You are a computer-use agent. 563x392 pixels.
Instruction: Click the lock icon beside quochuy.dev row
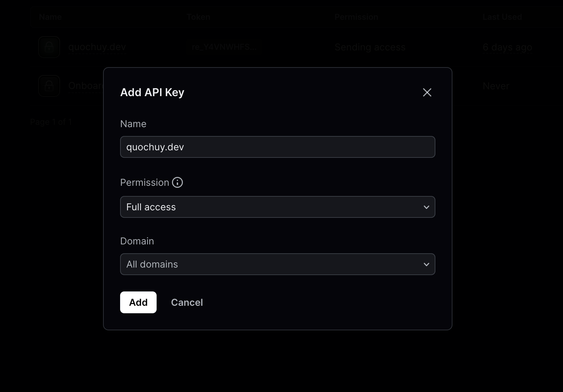(x=49, y=47)
